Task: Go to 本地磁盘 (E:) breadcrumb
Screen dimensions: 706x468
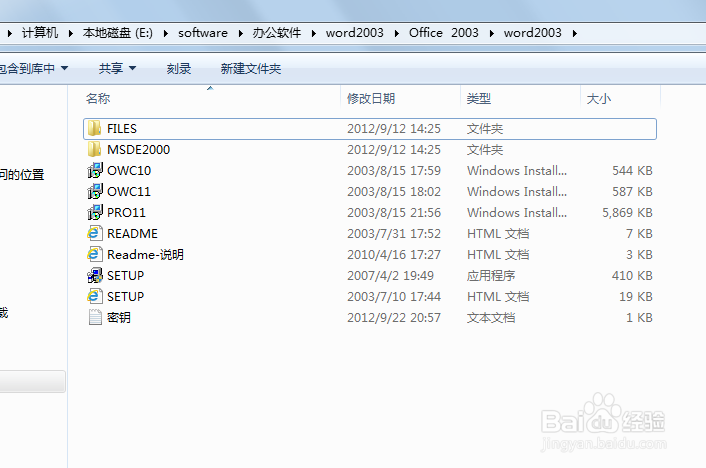Action: 118,33
